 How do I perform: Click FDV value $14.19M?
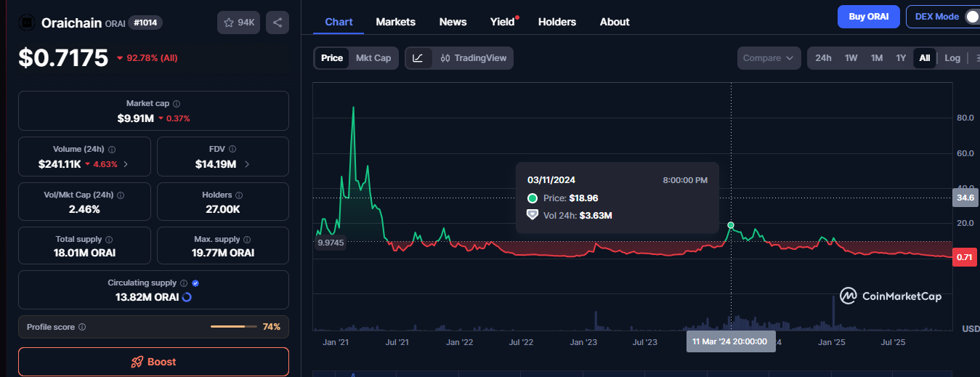(216, 164)
